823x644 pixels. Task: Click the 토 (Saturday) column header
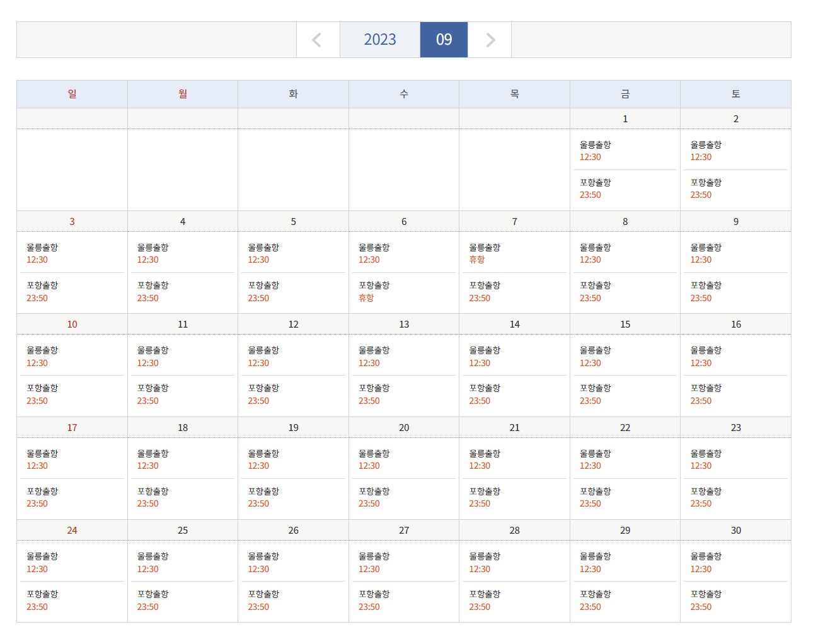(x=735, y=94)
